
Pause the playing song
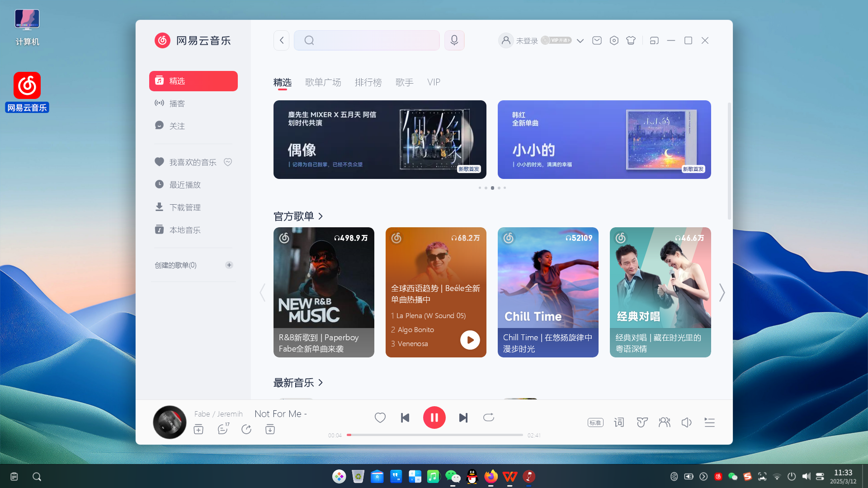pyautogui.click(x=434, y=418)
